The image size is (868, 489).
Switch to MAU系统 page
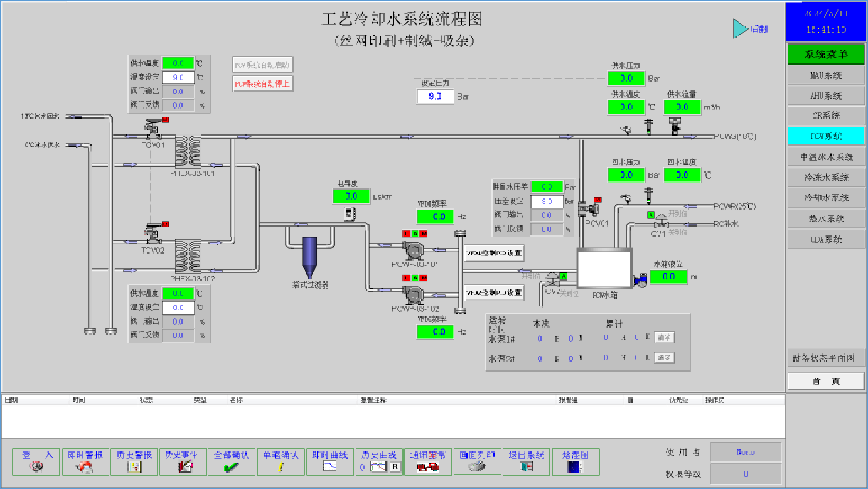825,76
